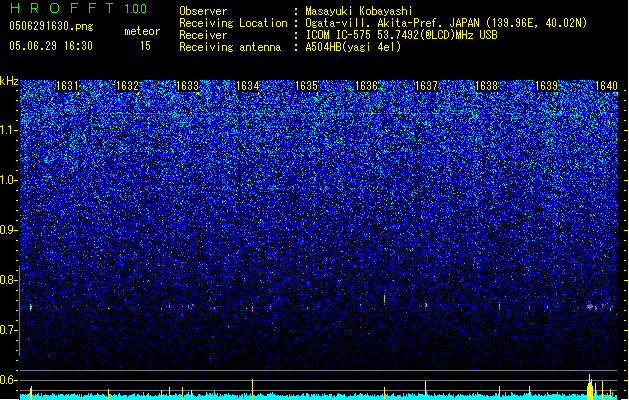The width and height of the screenshot is (629, 400).
Task: Click the yellow amplitude spike just after 1634
Action: (x=252, y=389)
